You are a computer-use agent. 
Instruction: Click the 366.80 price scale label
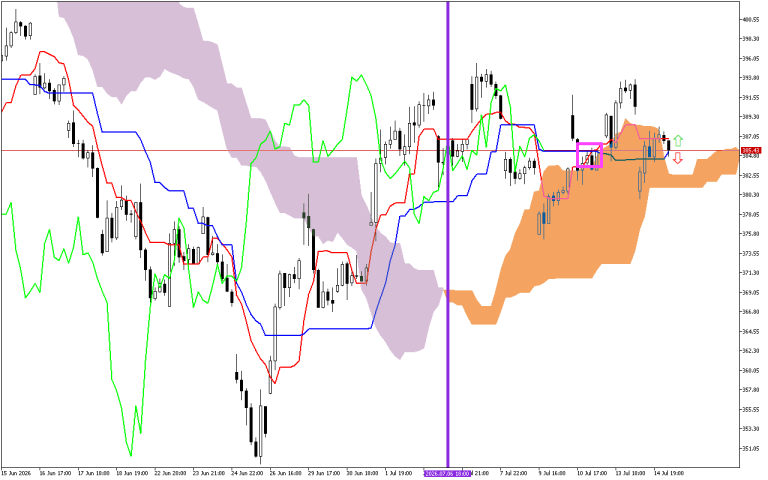point(751,312)
